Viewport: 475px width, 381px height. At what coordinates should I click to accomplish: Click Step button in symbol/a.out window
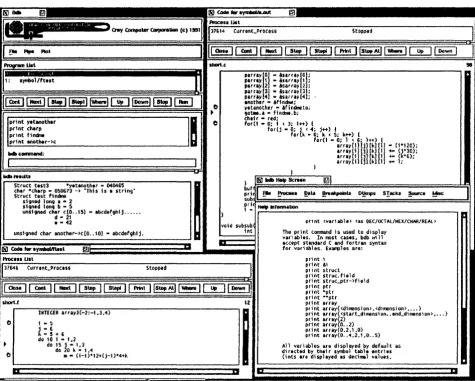pos(296,51)
